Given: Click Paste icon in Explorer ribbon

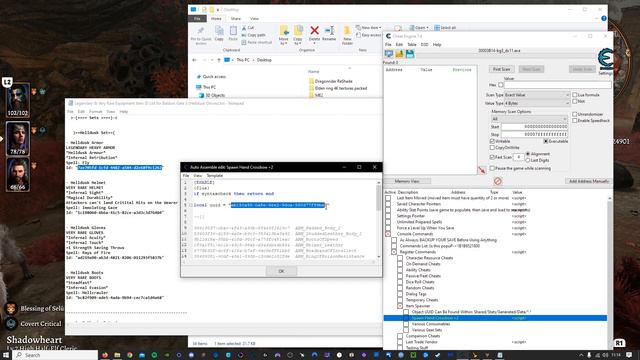Looking at the screenshot, I should 233,33.
